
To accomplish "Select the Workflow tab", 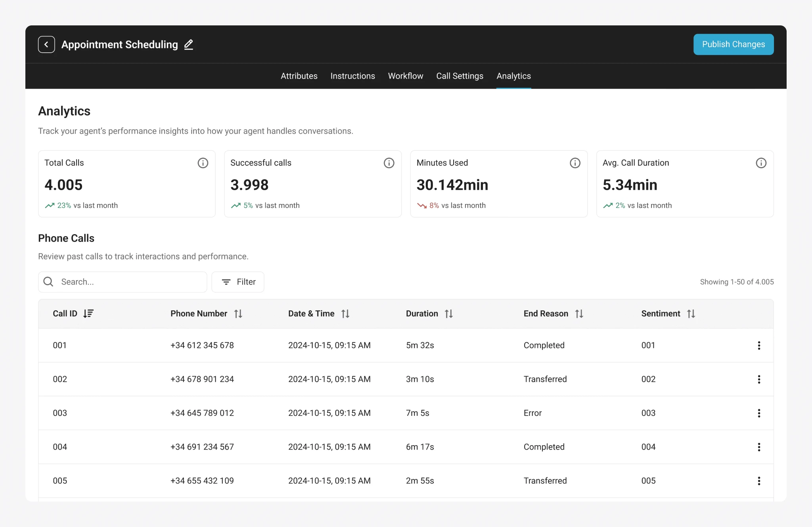I will pos(406,76).
